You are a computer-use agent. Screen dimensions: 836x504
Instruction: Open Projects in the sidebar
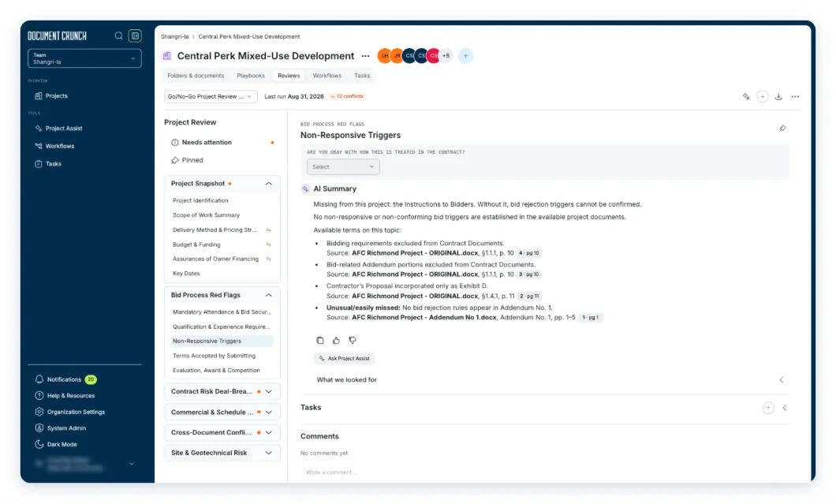point(57,96)
